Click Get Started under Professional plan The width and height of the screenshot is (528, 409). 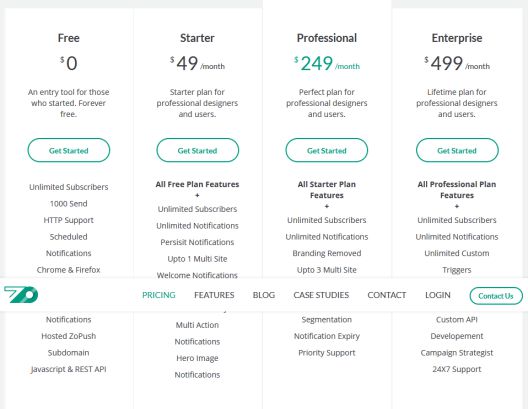point(327,150)
